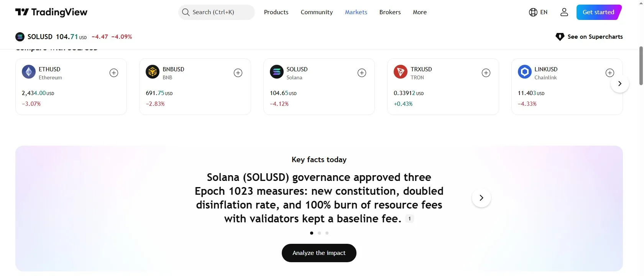
Task: Click the ETHUSD symbol name
Action: 49,69
